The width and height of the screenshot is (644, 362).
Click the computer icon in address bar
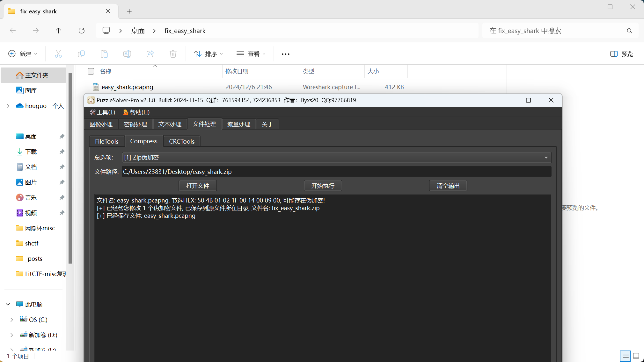pyautogui.click(x=106, y=31)
